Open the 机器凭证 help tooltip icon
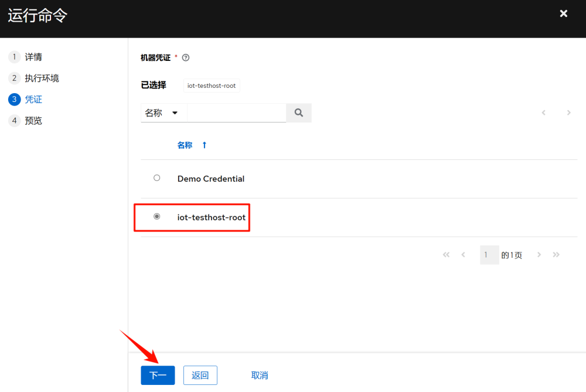The width and height of the screenshot is (586, 392). pos(185,57)
